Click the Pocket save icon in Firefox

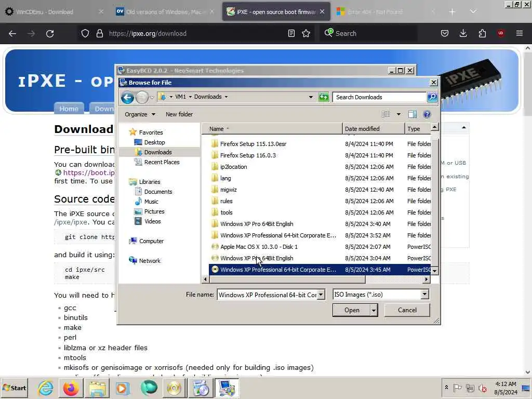(x=445, y=33)
